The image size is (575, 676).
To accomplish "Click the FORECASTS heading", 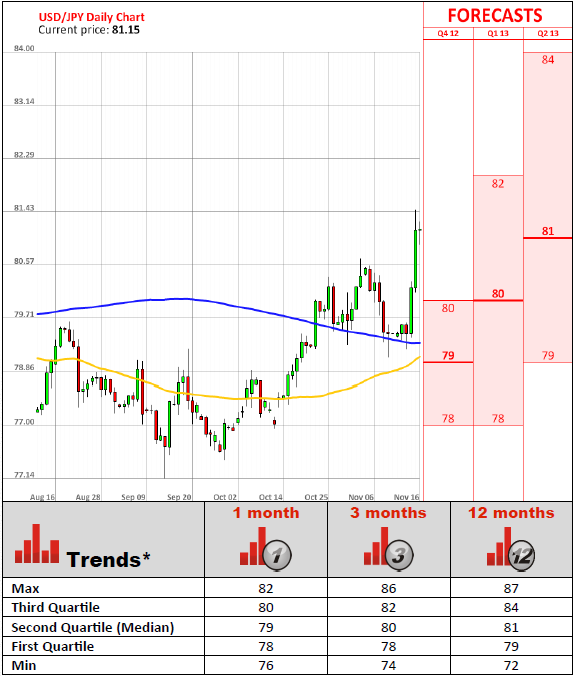I will tap(495, 16).
